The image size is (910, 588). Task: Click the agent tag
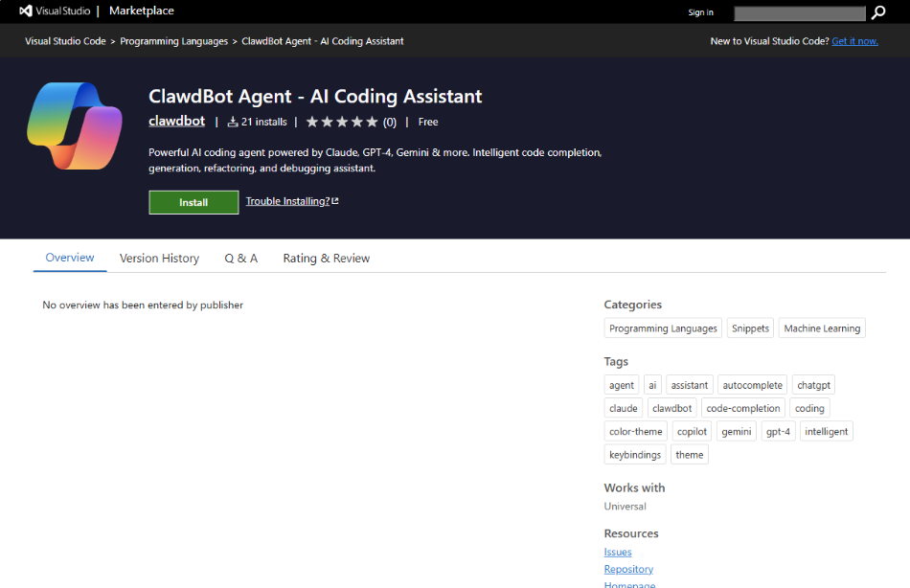[x=622, y=385]
